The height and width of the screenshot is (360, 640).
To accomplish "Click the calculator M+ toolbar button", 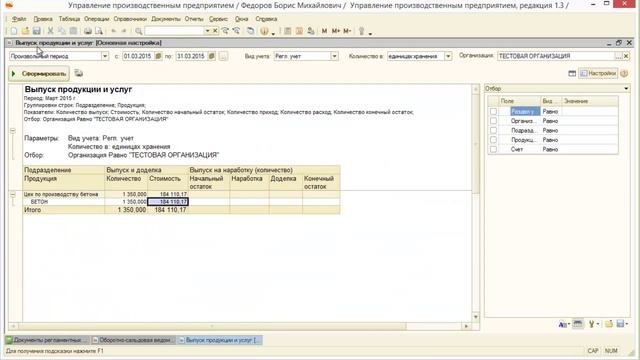I will click(x=336, y=31).
